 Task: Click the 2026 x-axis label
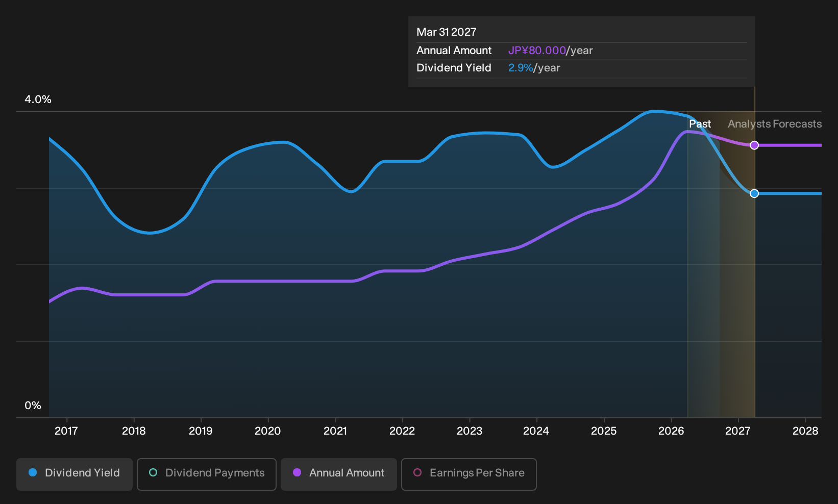(671, 431)
